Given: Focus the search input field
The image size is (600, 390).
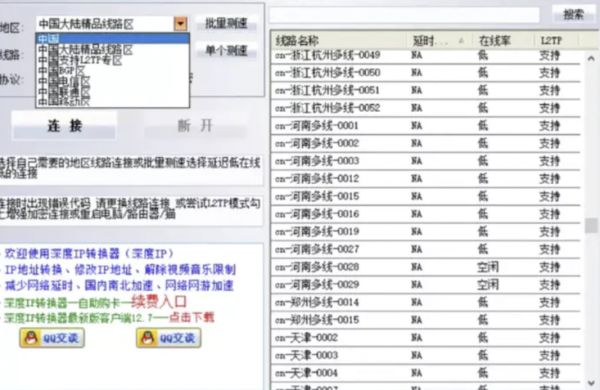Looking at the screenshot, I should 404,15.
